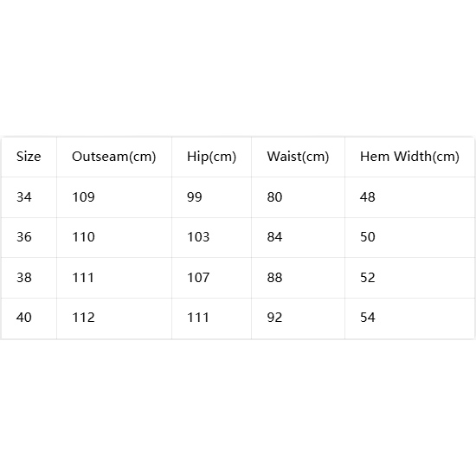This screenshot has width=476, height=476.
Task: Select outseam value 109
Action: [x=83, y=197]
